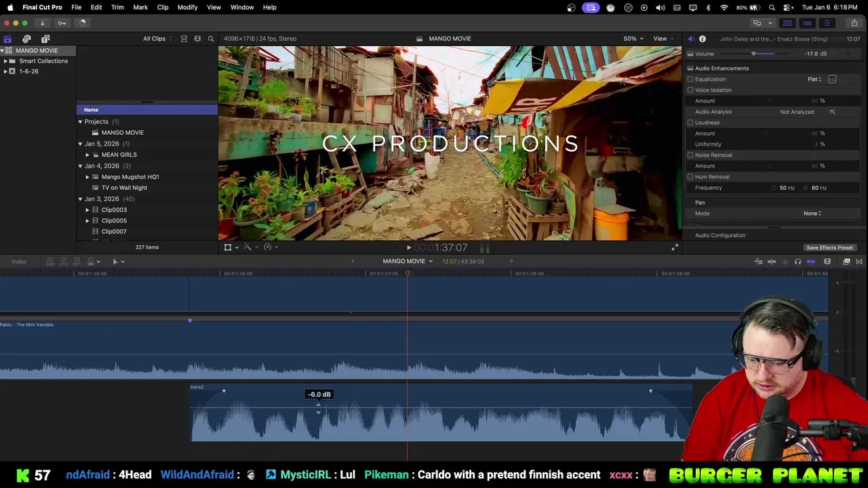
Task: Toggle clip appearance filmstrip/list icon
Action: (x=184, y=39)
